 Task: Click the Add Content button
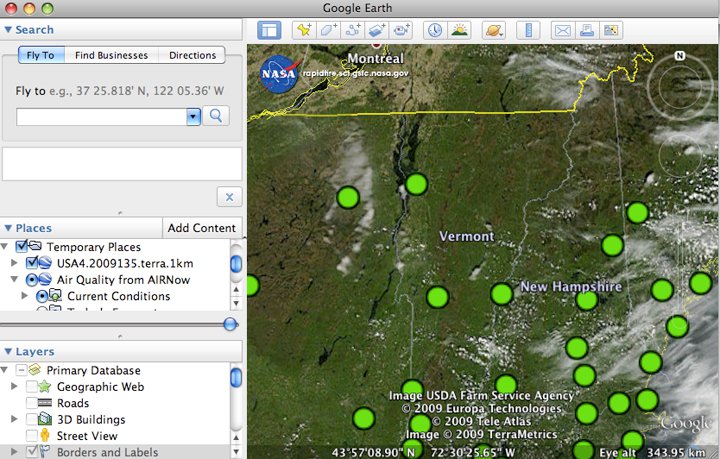click(x=202, y=228)
